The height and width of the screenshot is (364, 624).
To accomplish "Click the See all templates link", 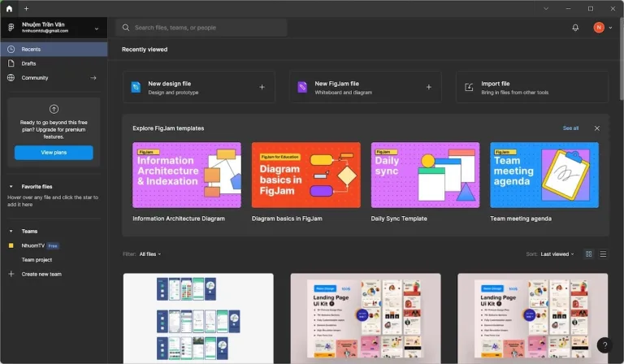I will coord(570,128).
